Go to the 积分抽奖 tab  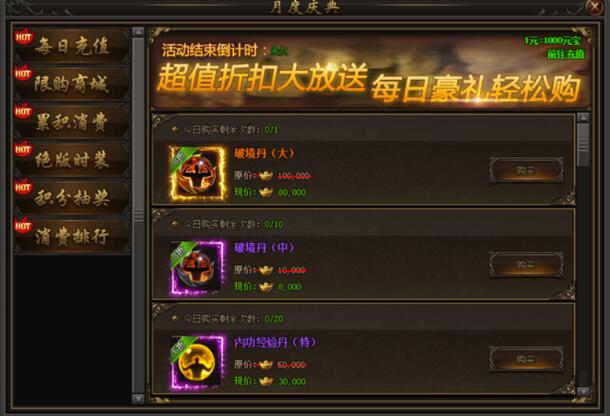72,197
